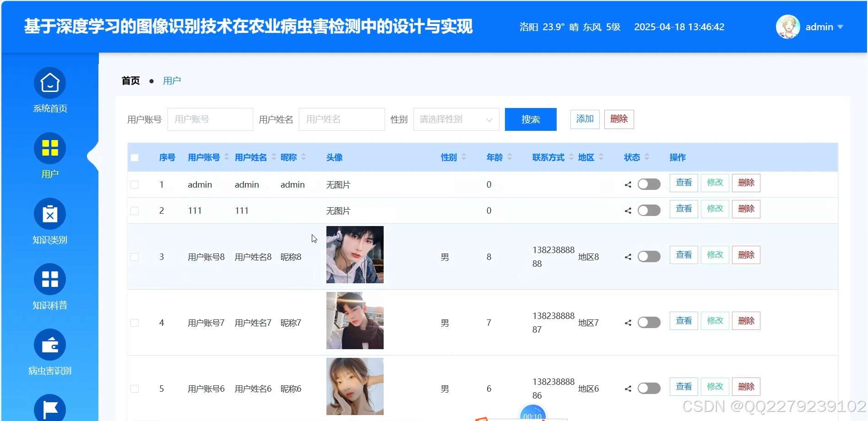Toggle status switch for 用户账号6

pos(649,389)
